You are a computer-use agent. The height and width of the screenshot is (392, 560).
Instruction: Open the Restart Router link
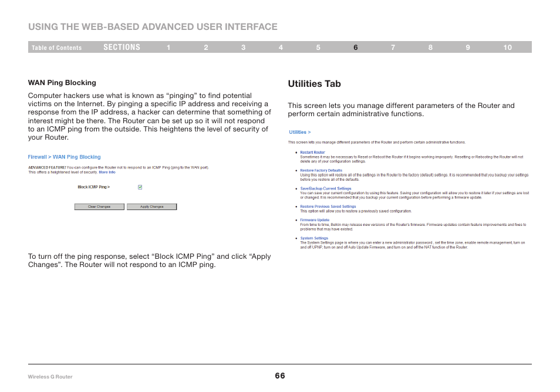[x=312, y=153]
